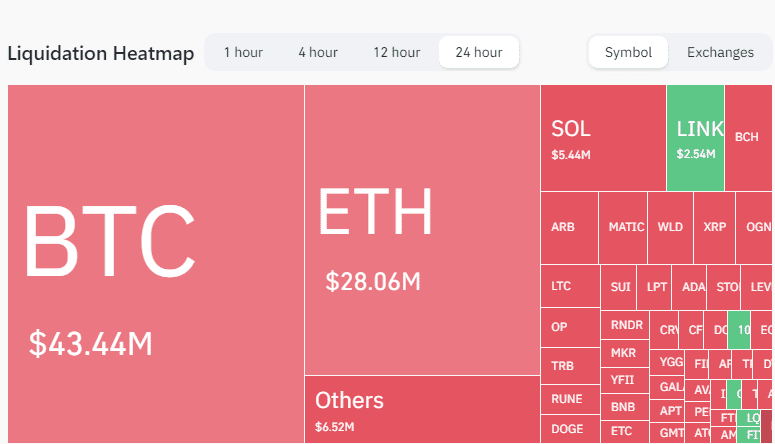Open the MATIC tile
Viewport: 775px width, 444px height.
click(623, 228)
